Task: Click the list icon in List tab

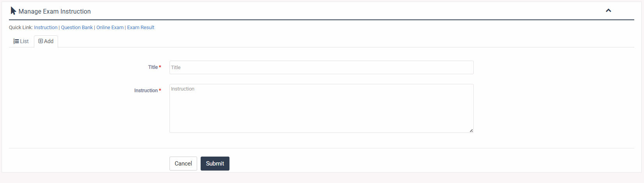Action: 16,41
